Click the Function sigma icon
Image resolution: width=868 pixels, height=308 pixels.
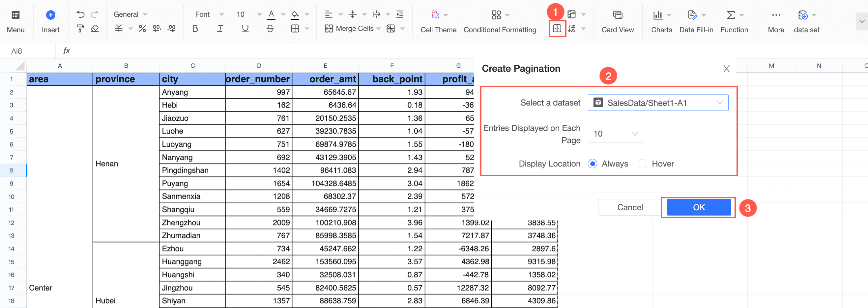731,15
